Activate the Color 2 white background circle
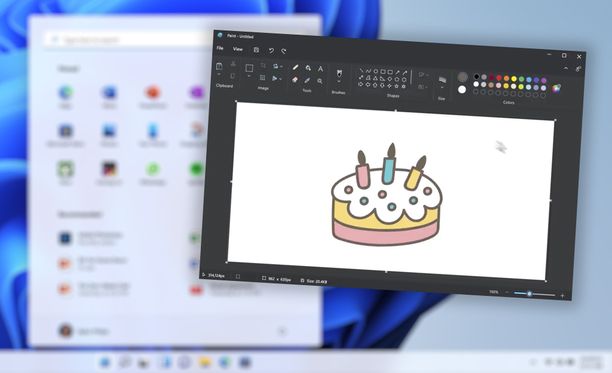 click(462, 90)
